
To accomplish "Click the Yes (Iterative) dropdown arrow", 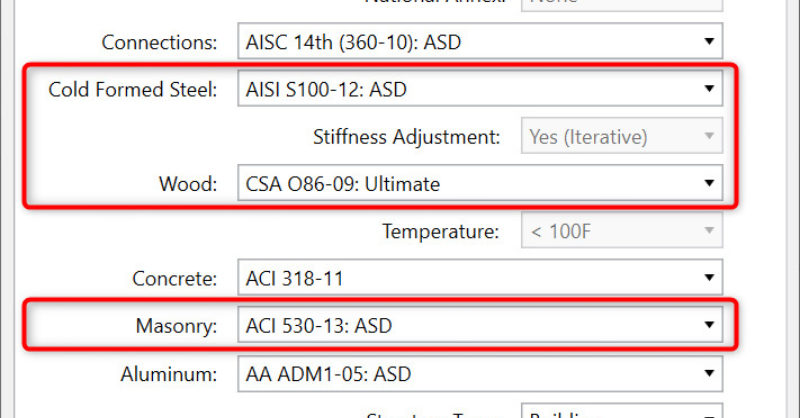I will pyautogui.click(x=708, y=137).
